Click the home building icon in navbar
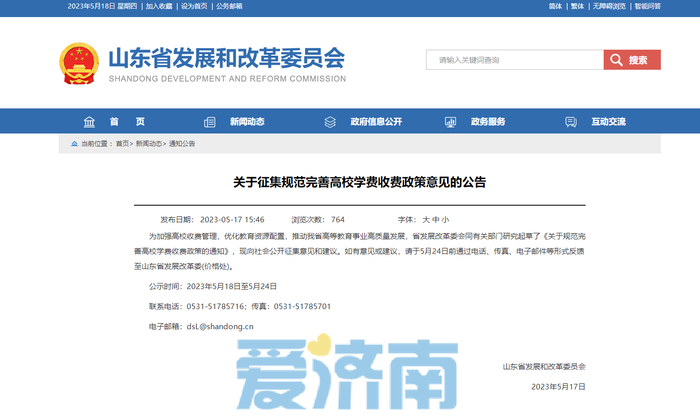Image resolution: width=700 pixels, height=416 pixels. 89,122
